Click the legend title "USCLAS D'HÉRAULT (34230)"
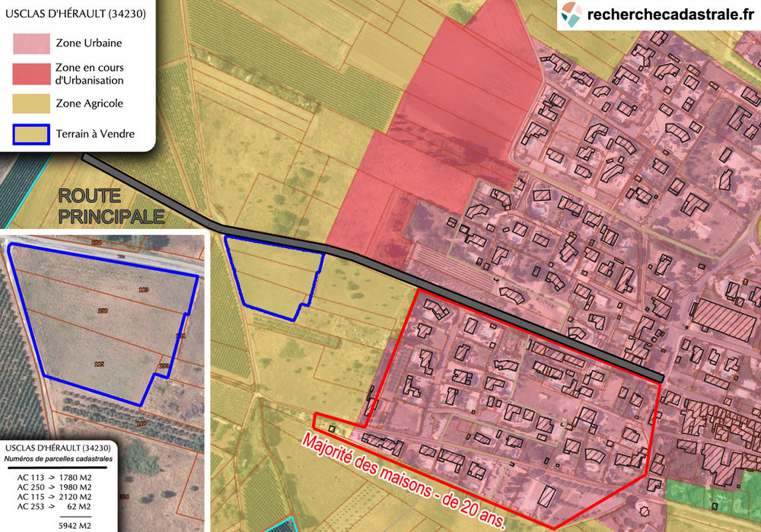 (75, 14)
